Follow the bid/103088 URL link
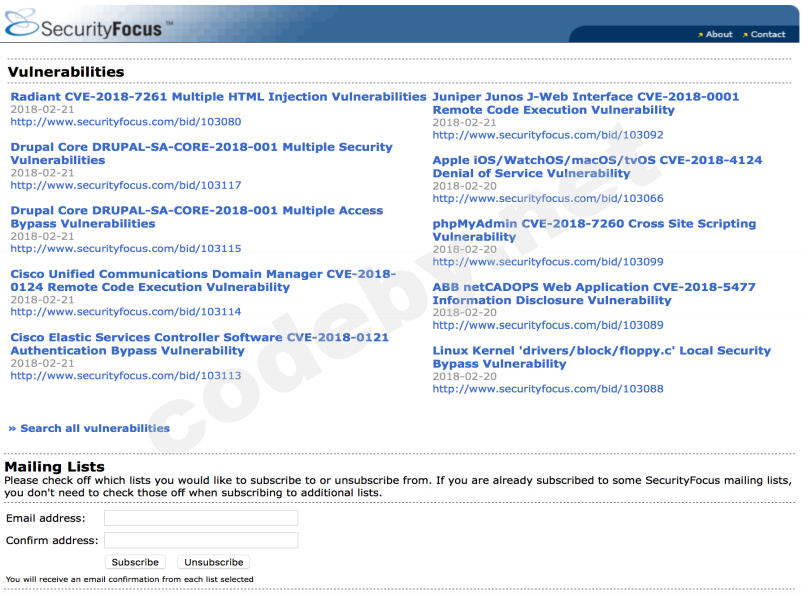Screen dimensions: 802x596 tap(548, 389)
